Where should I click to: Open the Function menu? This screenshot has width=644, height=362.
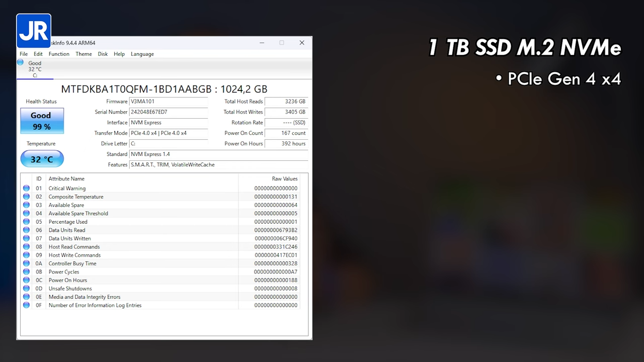pos(59,54)
